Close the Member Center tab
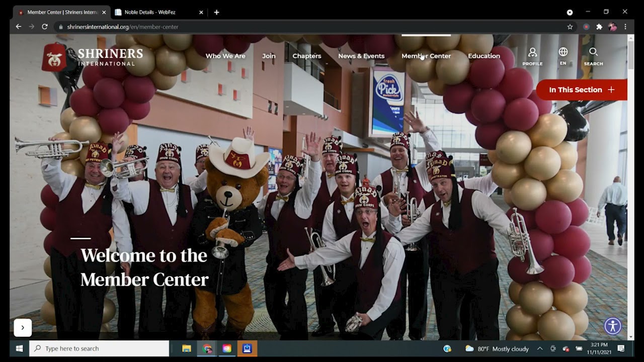Viewport: 644px width, 362px height. 104,12
